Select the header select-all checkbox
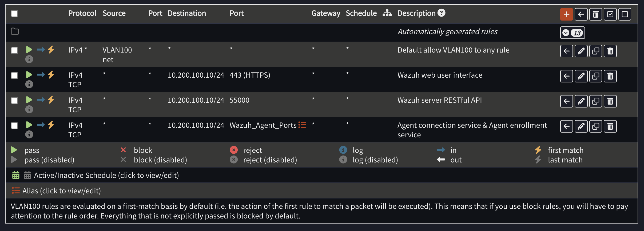The height and width of the screenshot is (231, 644). click(x=14, y=14)
